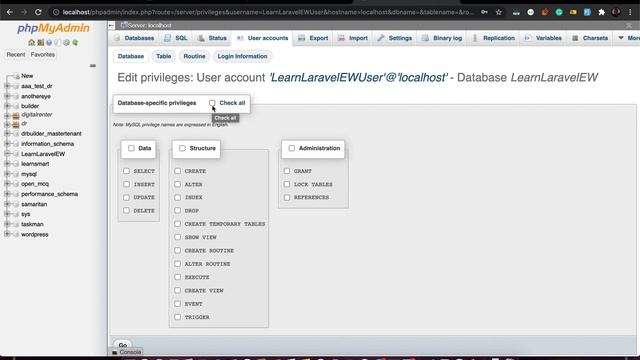The image size is (640, 360).
Task: Open the LearnLaravelEW database in the tree
Action: click(x=43, y=154)
